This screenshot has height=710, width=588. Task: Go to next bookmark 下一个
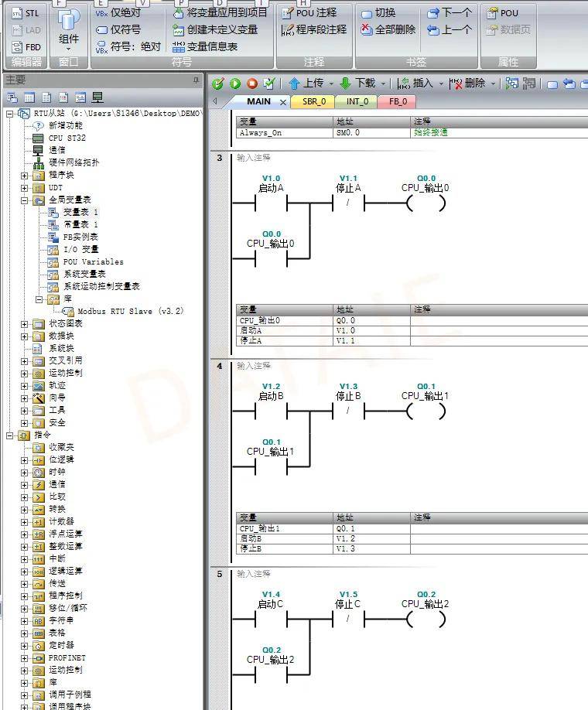click(x=450, y=13)
